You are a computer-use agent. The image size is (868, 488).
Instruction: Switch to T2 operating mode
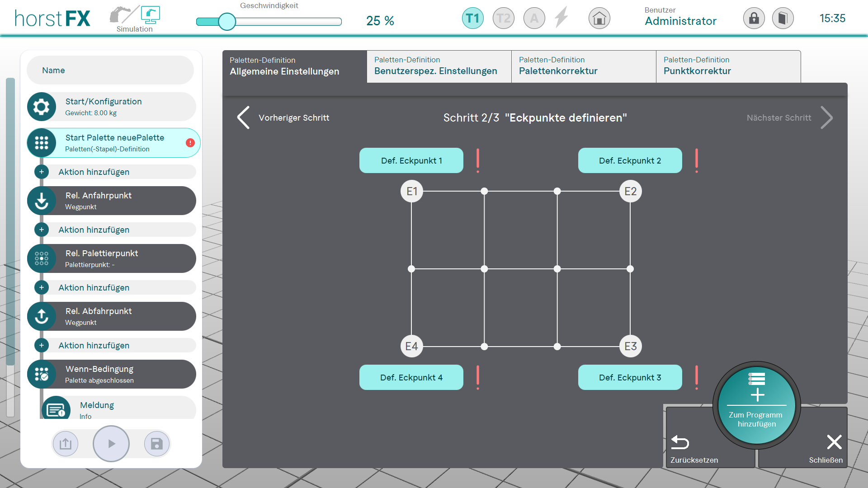tap(503, 19)
